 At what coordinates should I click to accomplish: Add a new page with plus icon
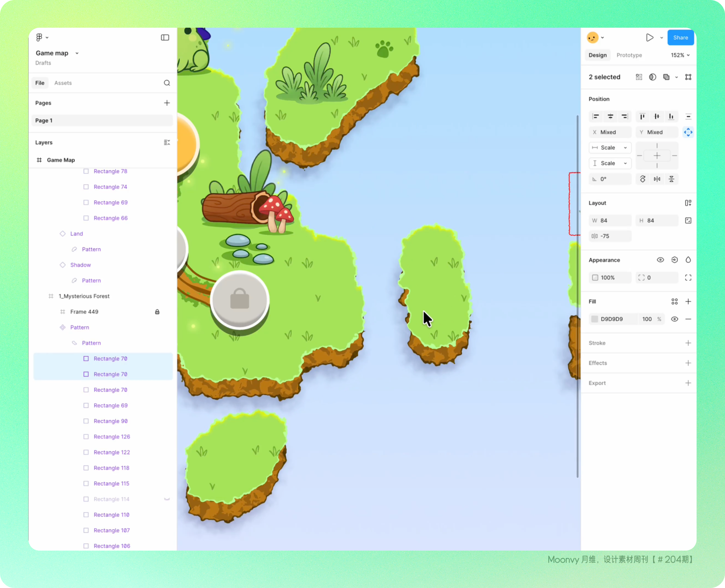[167, 103]
